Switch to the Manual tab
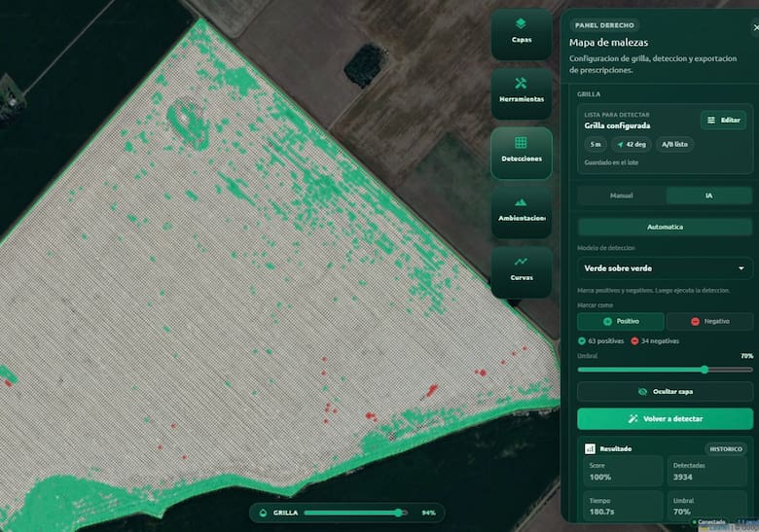Image resolution: width=759 pixels, height=532 pixels. [621, 195]
